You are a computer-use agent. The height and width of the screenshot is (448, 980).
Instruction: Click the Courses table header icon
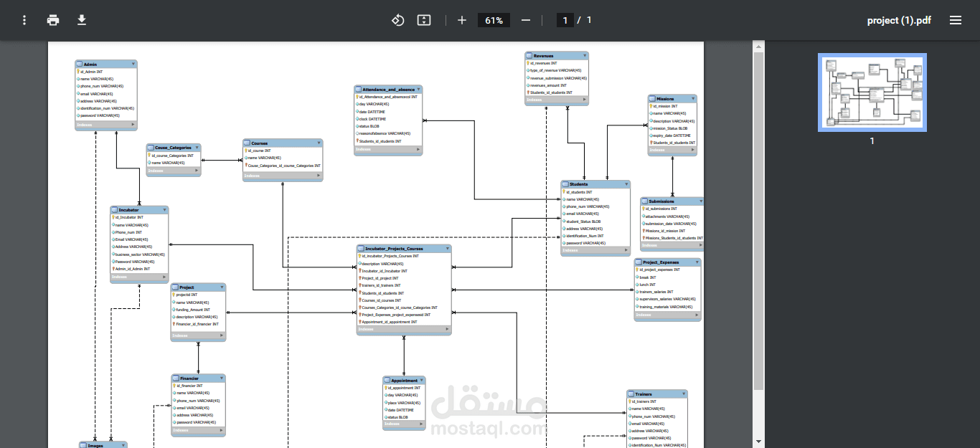(248, 143)
